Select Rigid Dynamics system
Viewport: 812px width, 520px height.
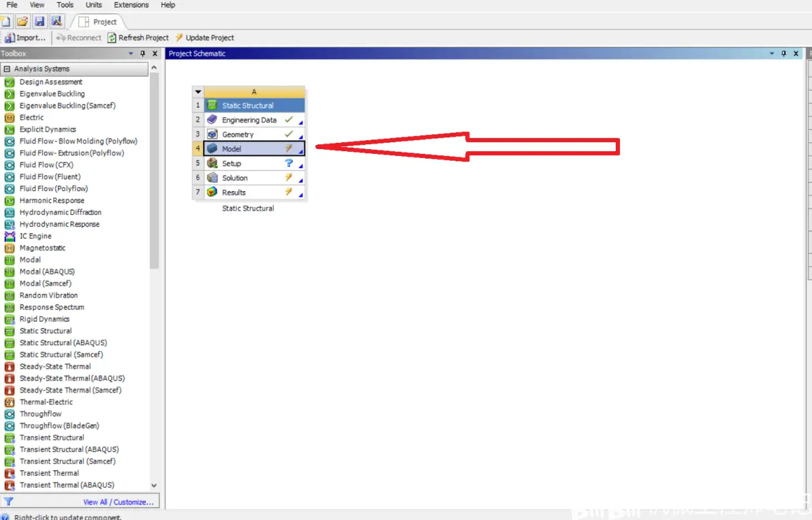pos(44,319)
